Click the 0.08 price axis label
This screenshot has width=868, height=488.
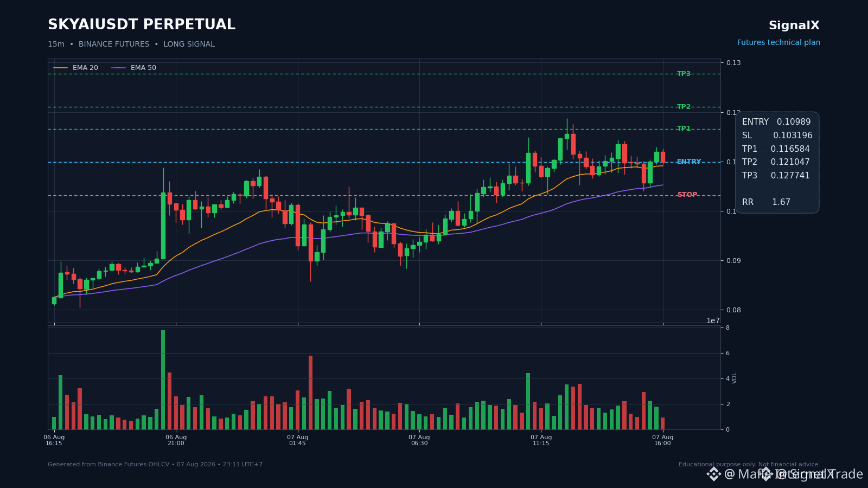(733, 310)
